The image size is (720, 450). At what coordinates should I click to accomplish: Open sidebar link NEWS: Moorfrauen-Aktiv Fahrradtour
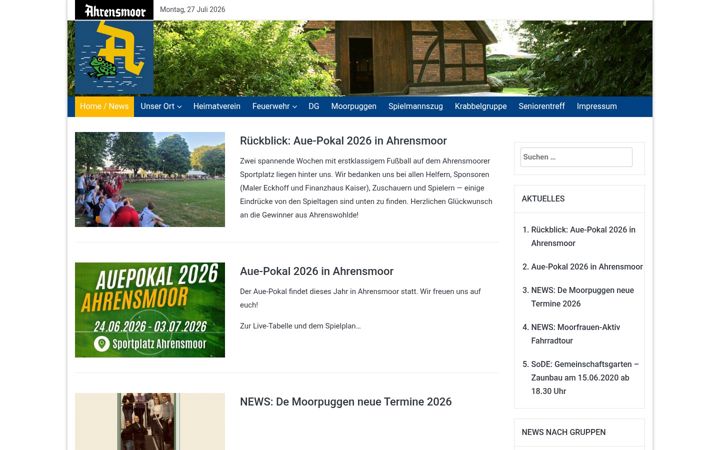[575, 334]
